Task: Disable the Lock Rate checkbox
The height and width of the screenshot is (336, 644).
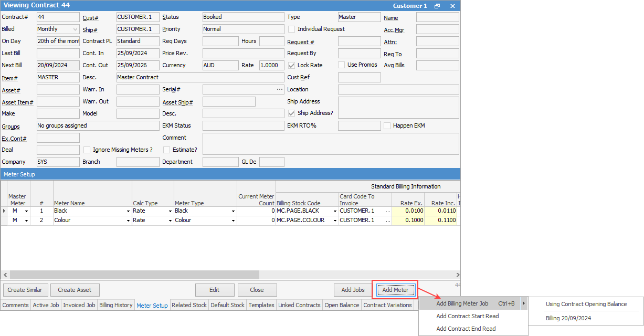Action: [292, 65]
